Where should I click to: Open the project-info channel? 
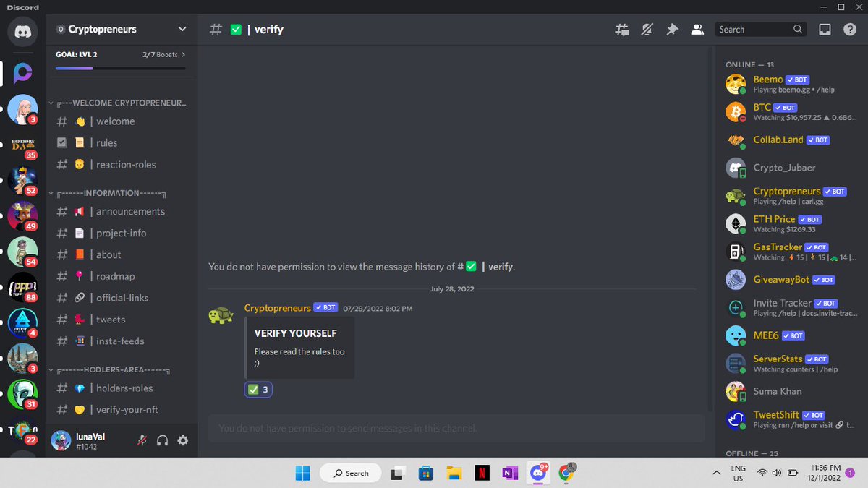pyautogui.click(x=122, y=233)
